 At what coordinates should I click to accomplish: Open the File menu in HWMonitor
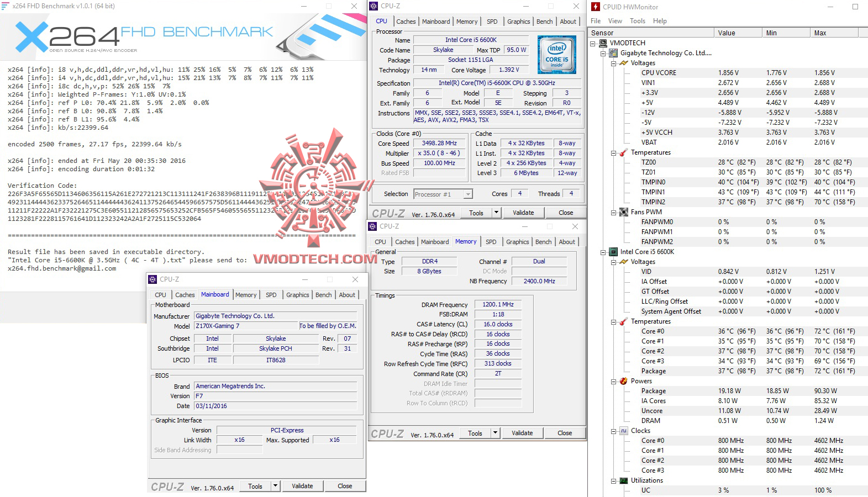[596, 21]
